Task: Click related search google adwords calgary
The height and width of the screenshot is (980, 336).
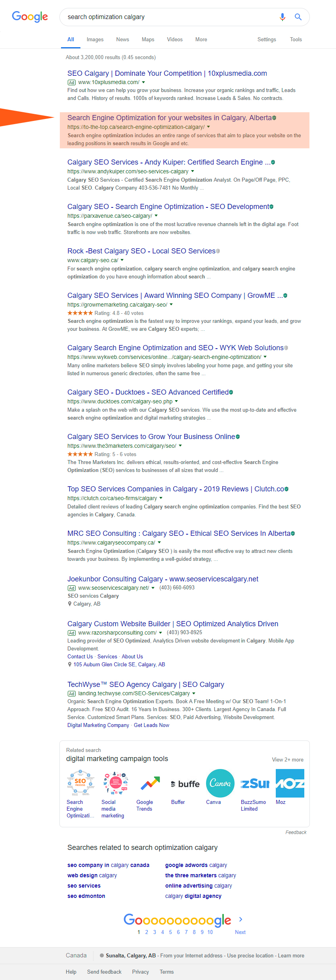Action: coord(196,865)
